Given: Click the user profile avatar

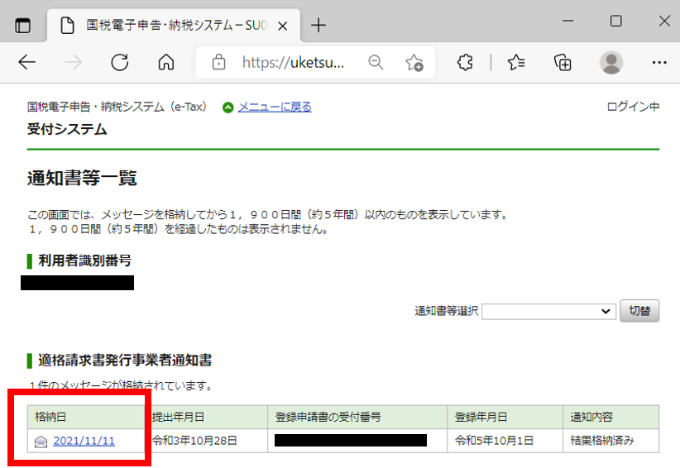Looking at the screenshot, I should tap(611, 62).
